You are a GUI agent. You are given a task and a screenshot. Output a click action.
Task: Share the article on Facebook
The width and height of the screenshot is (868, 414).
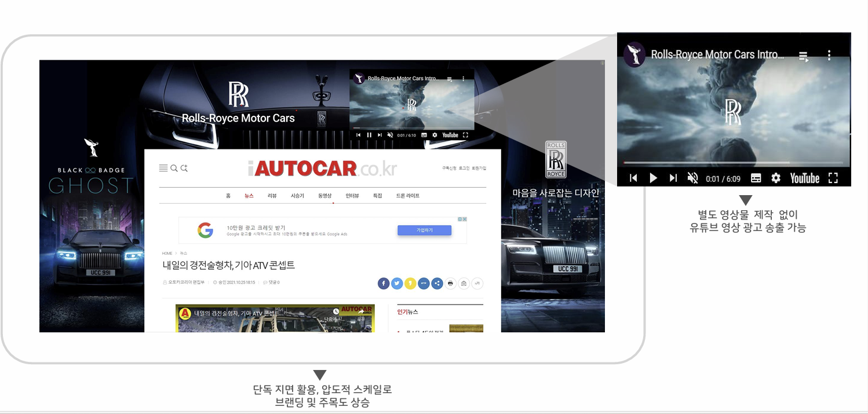coord(383,283)
